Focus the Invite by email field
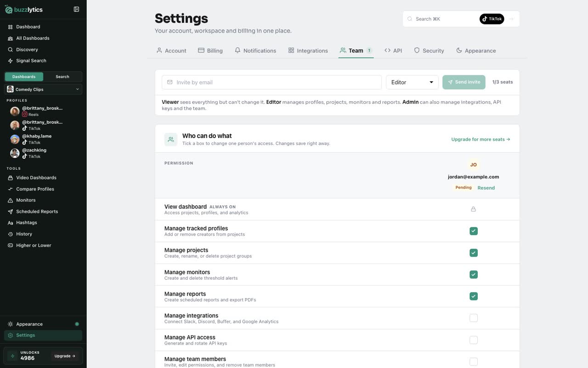588x368 pixels. 271,82
